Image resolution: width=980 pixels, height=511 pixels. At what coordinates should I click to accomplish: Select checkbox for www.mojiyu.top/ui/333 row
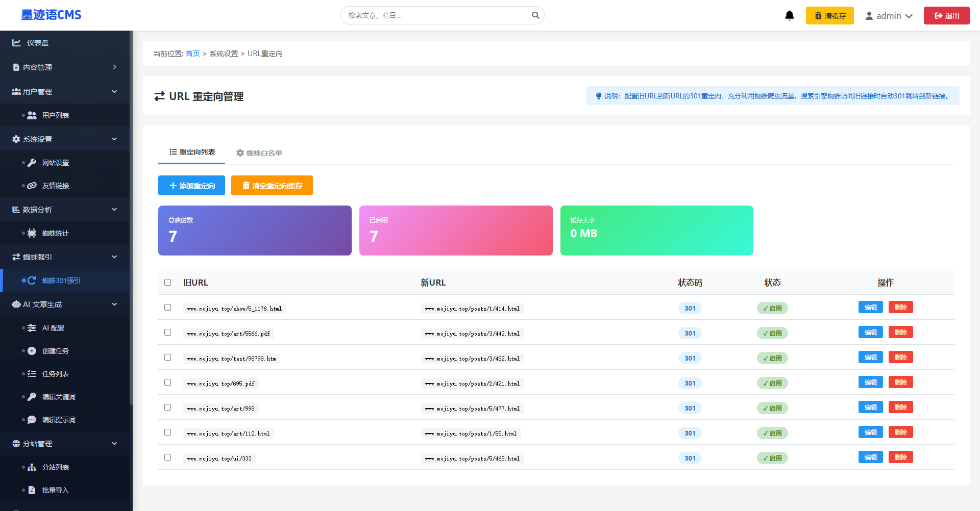(x=167, y=457)
